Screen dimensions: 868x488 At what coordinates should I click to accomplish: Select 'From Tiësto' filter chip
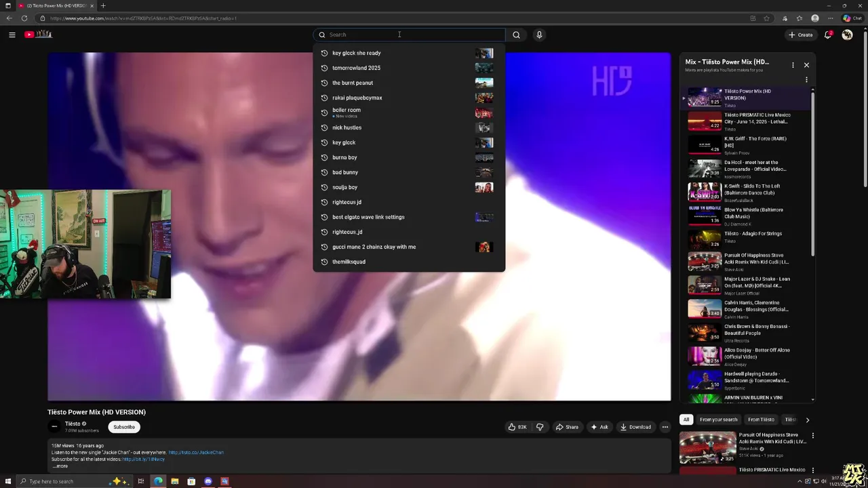(x=761, y=420)
